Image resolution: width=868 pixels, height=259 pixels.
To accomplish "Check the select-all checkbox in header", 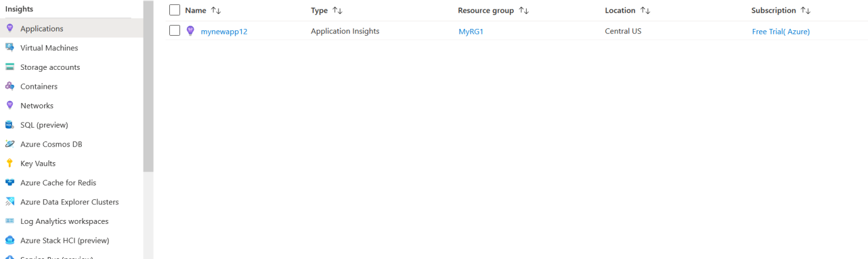I will coord(175,10).
